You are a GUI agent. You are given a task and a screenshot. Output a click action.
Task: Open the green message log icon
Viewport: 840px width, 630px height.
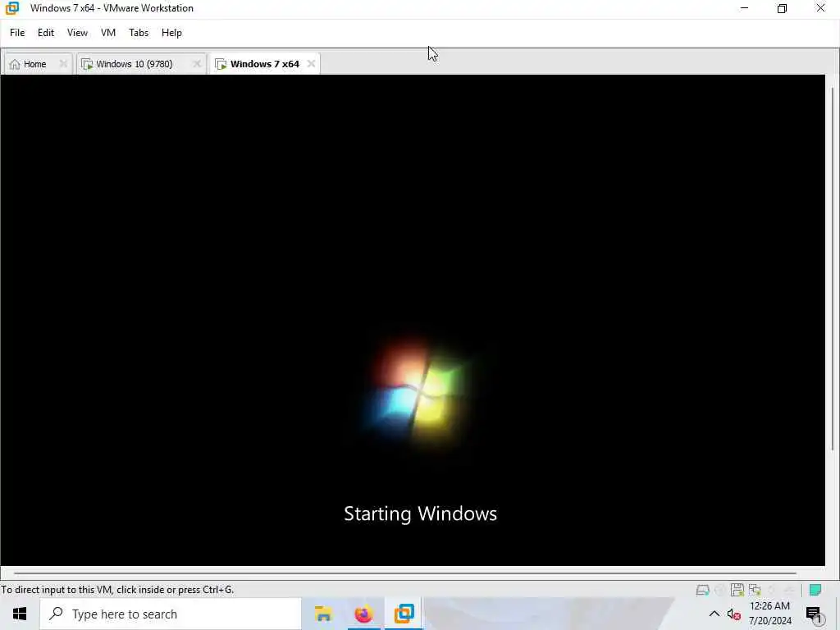(x=815, y=590)
